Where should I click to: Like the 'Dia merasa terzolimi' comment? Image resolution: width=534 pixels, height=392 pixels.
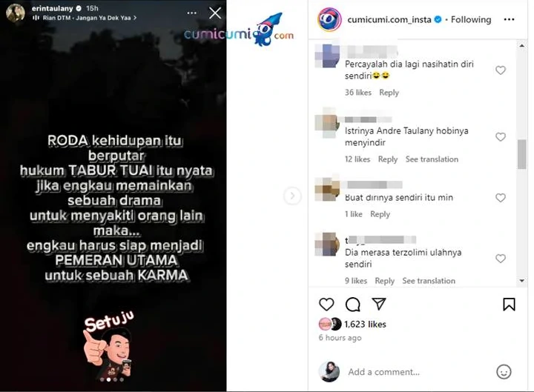click(501, 259)
